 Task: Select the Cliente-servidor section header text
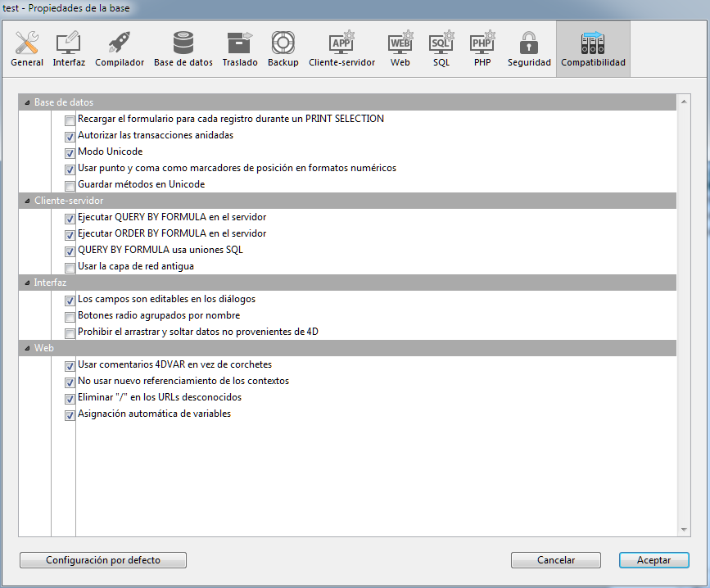69,201
